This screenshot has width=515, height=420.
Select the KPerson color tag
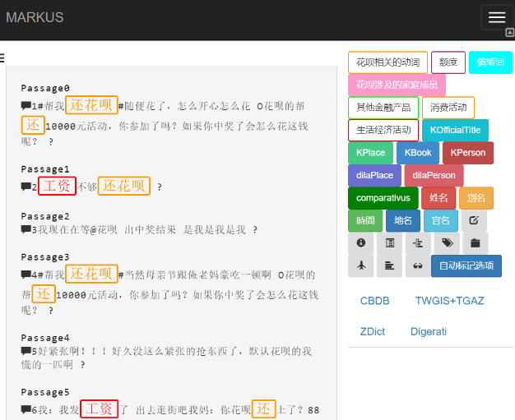[x=468, y=153]
